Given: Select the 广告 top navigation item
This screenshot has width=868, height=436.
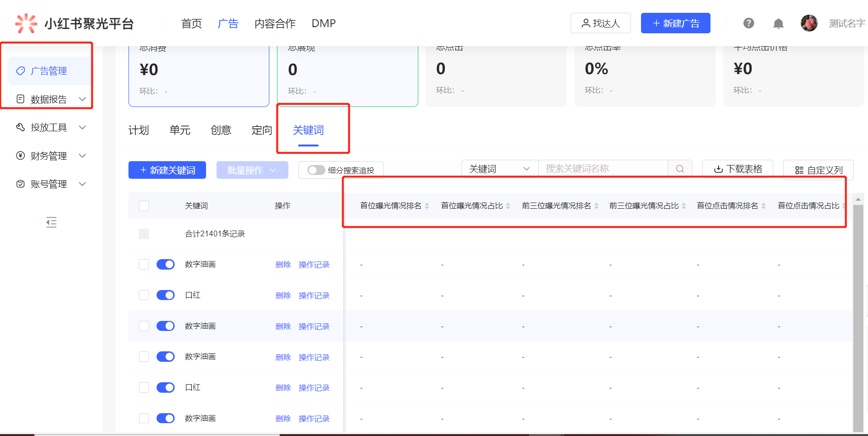Looking at the screenshot, I should (x=228, y=23).
